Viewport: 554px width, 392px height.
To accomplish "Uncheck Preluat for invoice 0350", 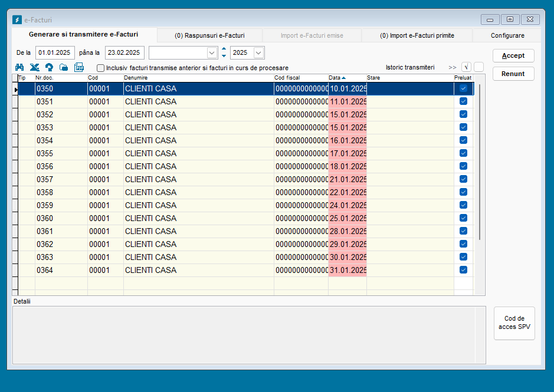I will (x=463, y=88).
